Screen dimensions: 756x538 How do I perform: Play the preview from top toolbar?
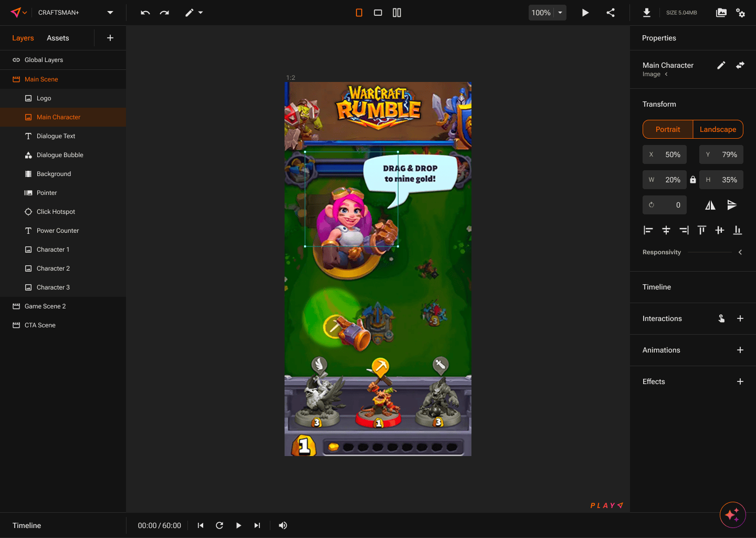[x=585, y=13]
